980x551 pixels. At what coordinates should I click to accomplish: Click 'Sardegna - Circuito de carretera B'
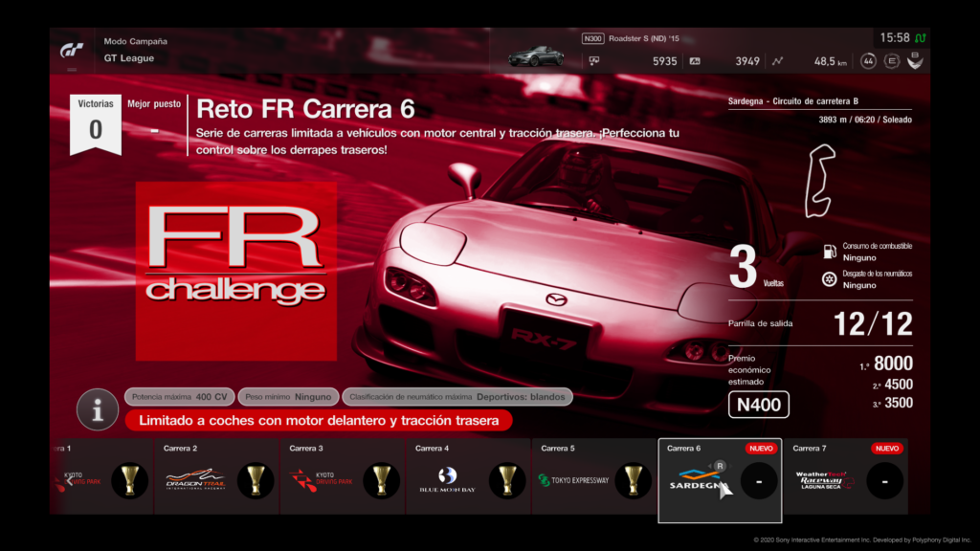[793, 101]
